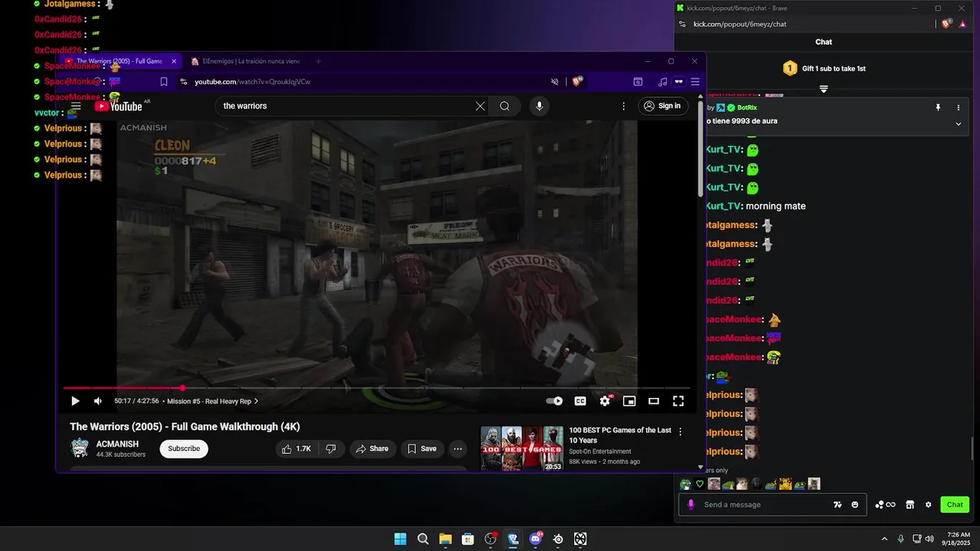Open options menu for 100 BEST PC Games
The width and height of the screenshot is (980, 551).
(680, 432)
